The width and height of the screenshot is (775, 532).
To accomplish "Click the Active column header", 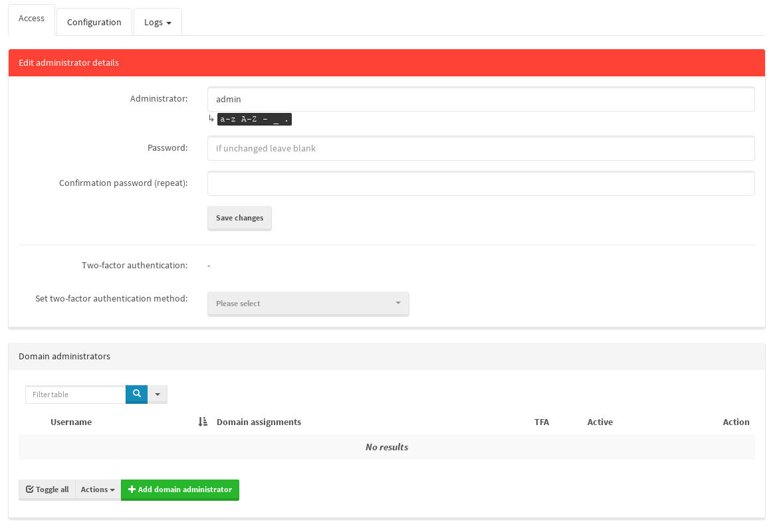I will click(600, 422).
